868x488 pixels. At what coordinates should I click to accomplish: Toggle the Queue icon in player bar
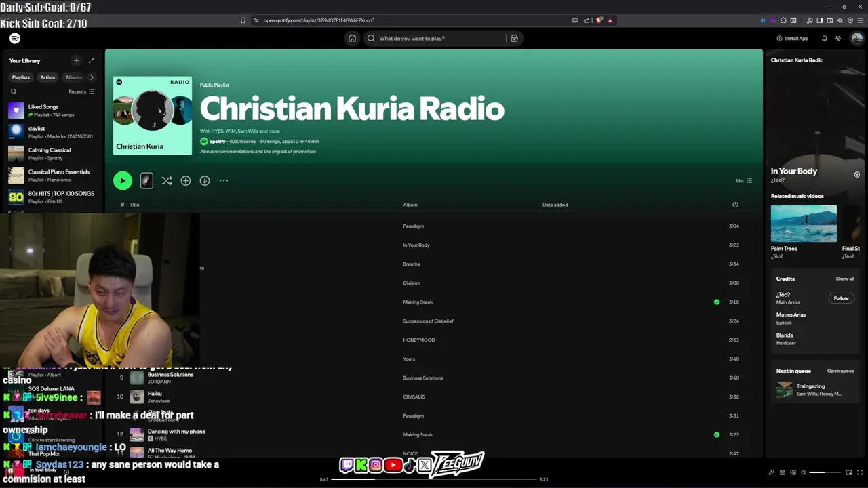point(782,472)
